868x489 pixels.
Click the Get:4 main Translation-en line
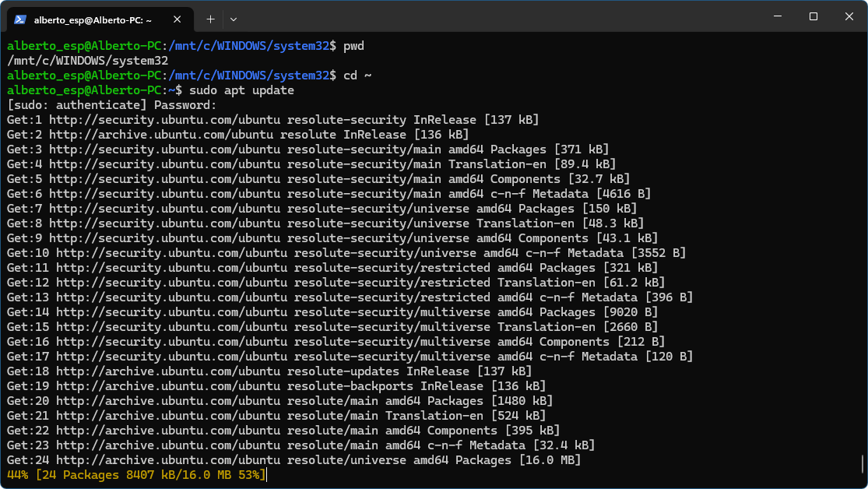click(311, 164)
